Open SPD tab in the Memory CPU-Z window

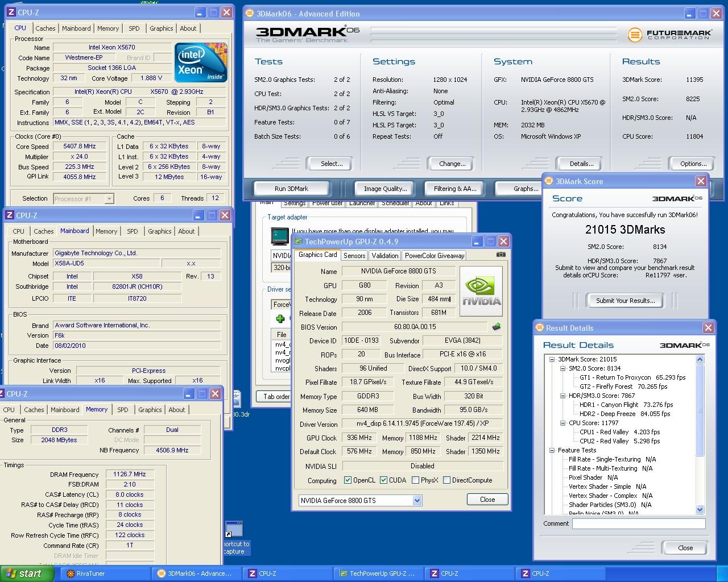122,410
